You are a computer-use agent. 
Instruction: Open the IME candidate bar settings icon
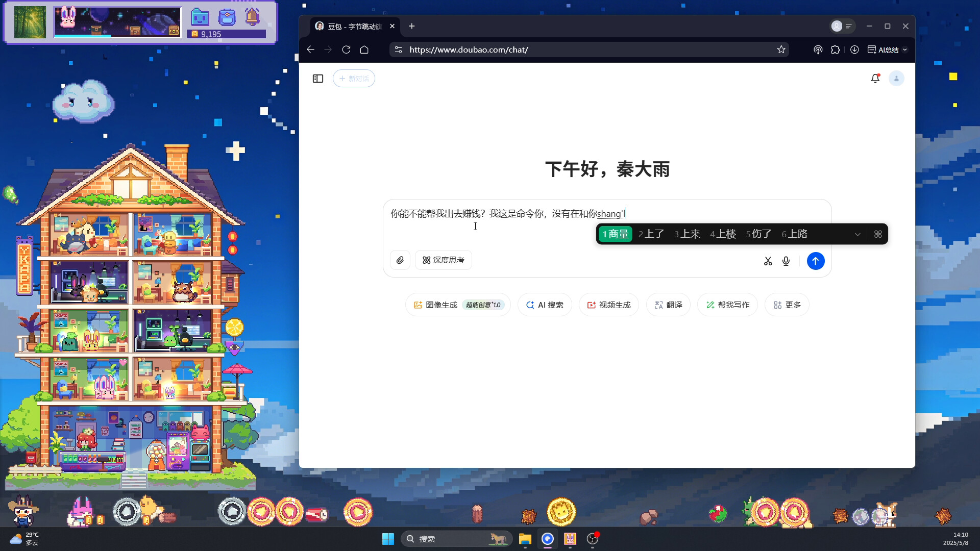878,234
